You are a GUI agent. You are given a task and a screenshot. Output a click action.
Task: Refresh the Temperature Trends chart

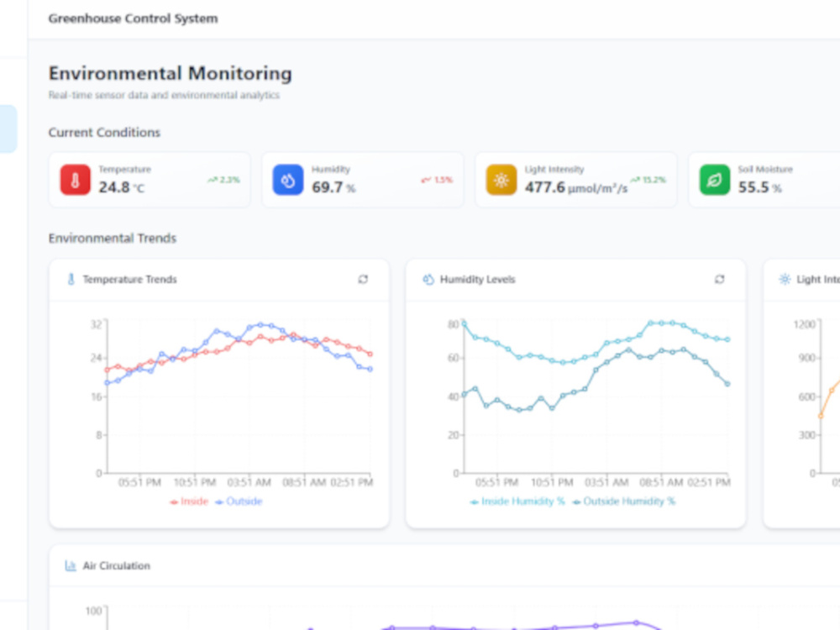pos(363,279)
